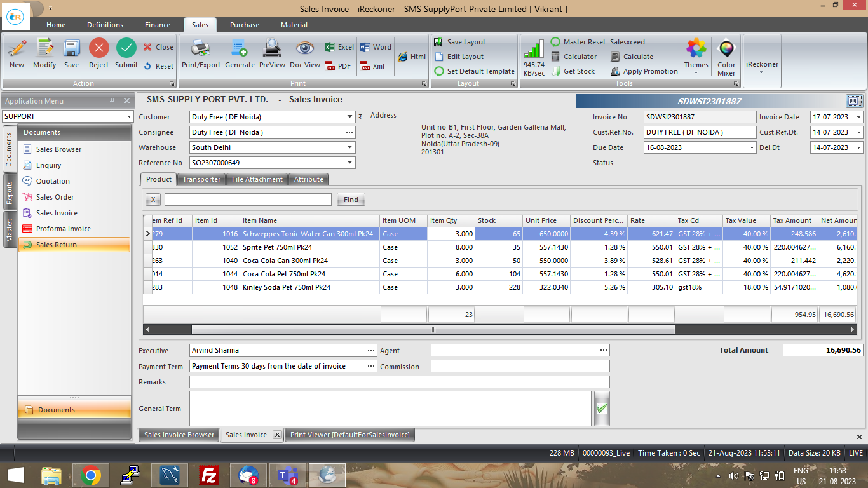This screenshot has width=868, height=488.
Task: Click the Reject icon in the ribbon
Action: pos(98,49)
